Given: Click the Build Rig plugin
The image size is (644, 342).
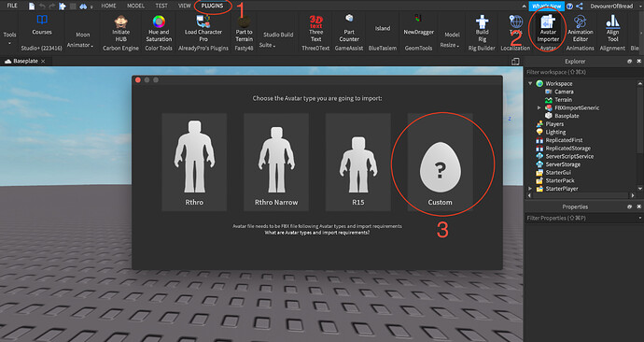Looking at the screenshot, I should 483,29.
